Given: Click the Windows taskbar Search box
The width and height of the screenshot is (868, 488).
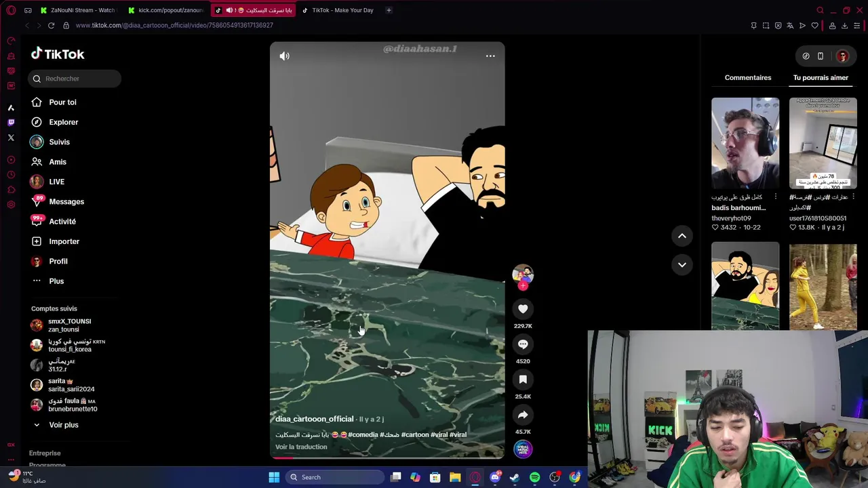Looking at the screenshot, I should pyautogui.click(x=335, y=477).
